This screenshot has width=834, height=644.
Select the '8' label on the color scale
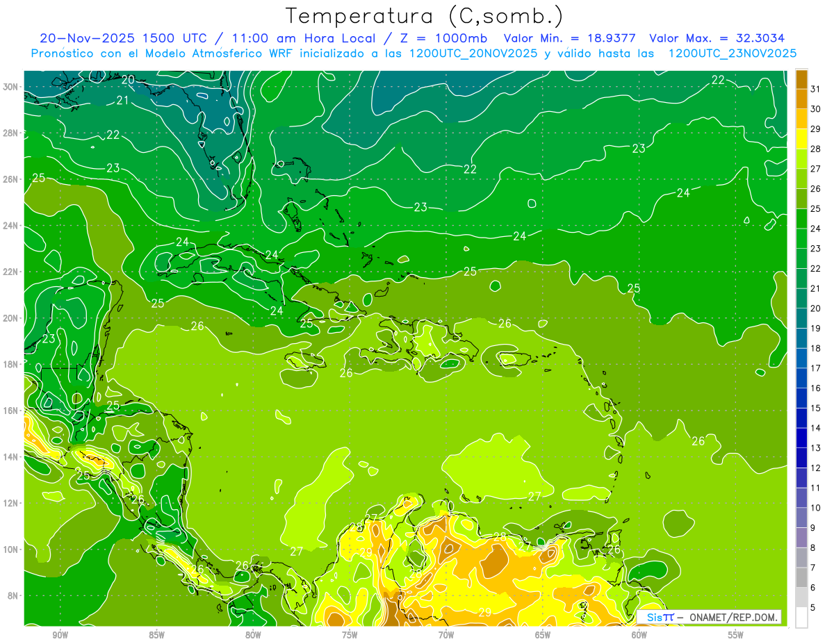coord(814,547)
